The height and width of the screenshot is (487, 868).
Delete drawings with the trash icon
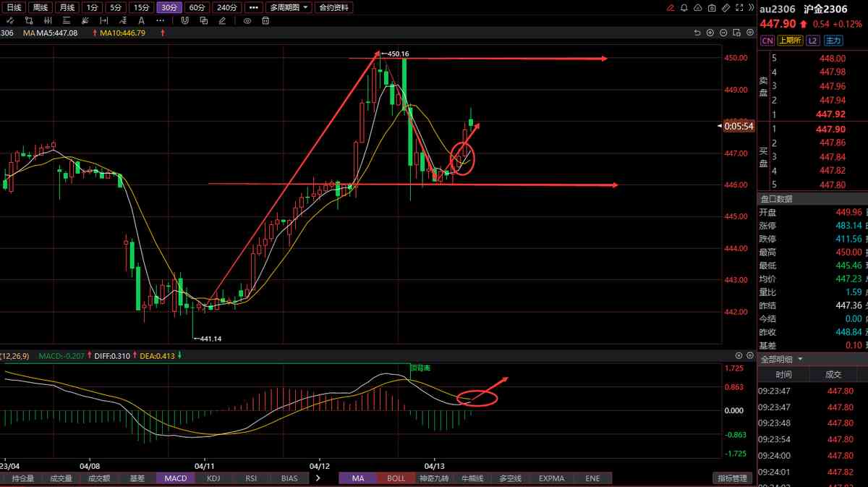265,21
